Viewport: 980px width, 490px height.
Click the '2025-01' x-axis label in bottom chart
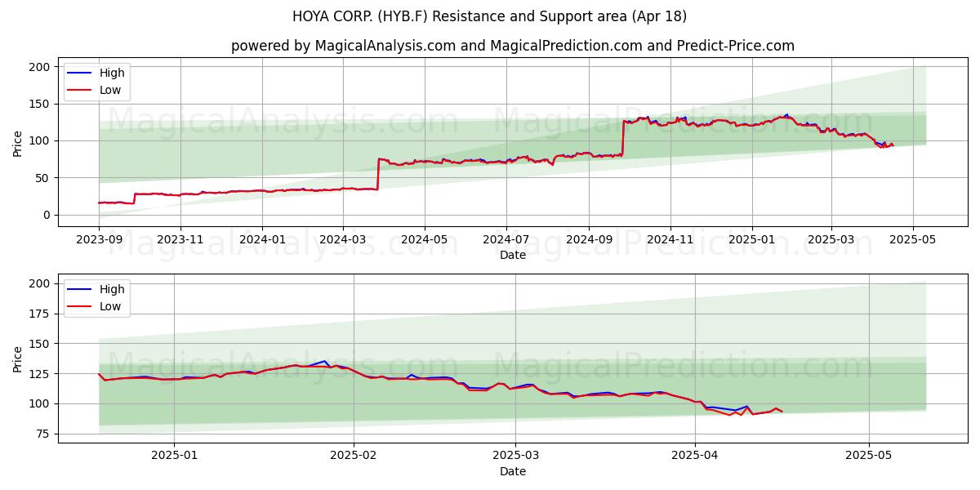point(174,457)
